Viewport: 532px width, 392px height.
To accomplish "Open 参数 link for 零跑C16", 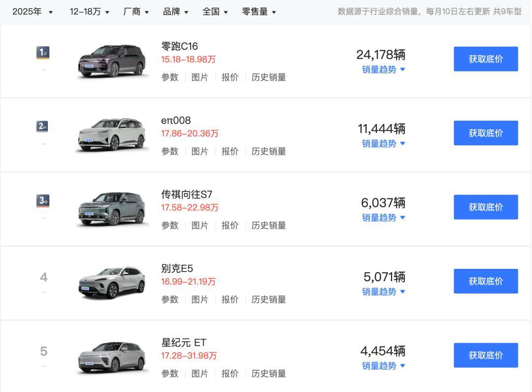I will (x=170, y=77).
